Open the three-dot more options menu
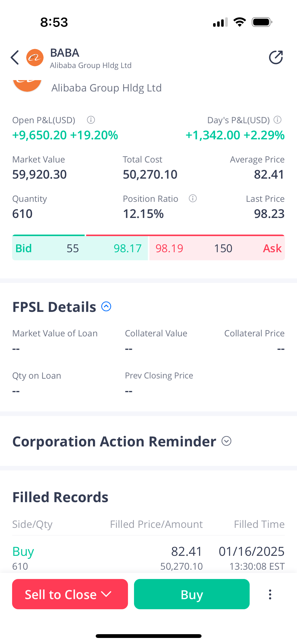 270,594
